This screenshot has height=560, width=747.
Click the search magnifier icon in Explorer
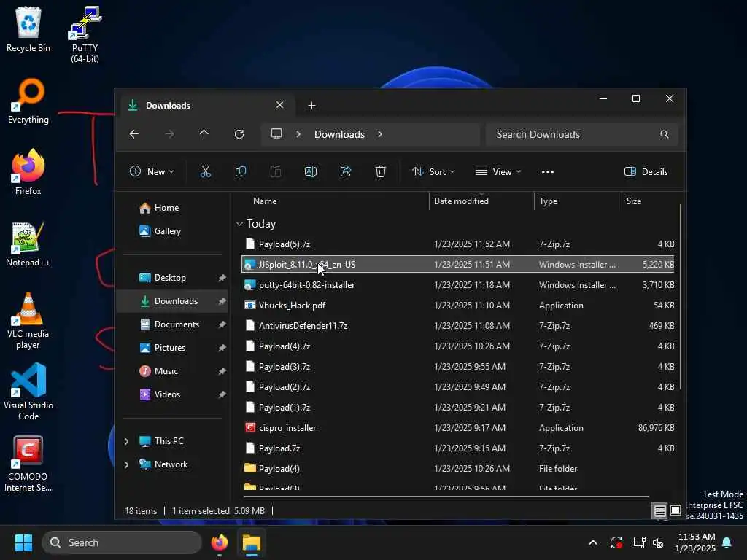pos(664,134)
